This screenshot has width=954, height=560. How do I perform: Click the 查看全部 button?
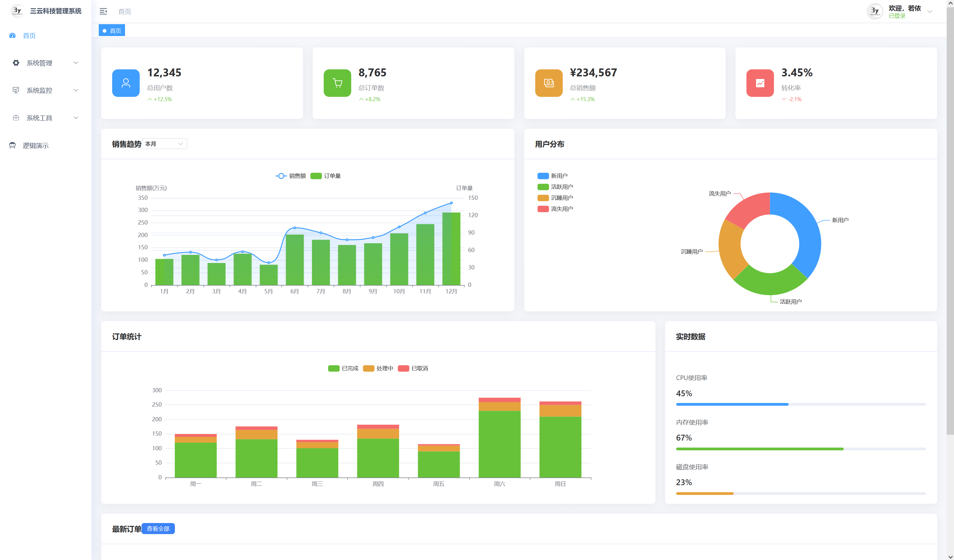(158, 529)
